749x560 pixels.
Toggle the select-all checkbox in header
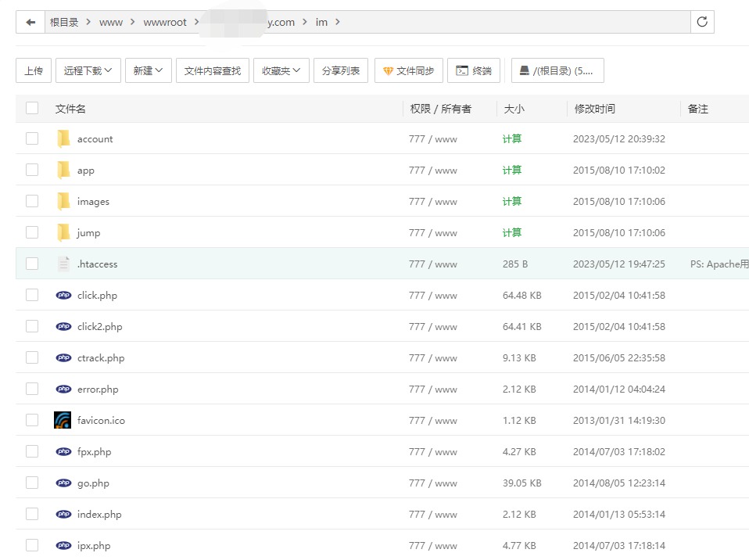(32, 108)
